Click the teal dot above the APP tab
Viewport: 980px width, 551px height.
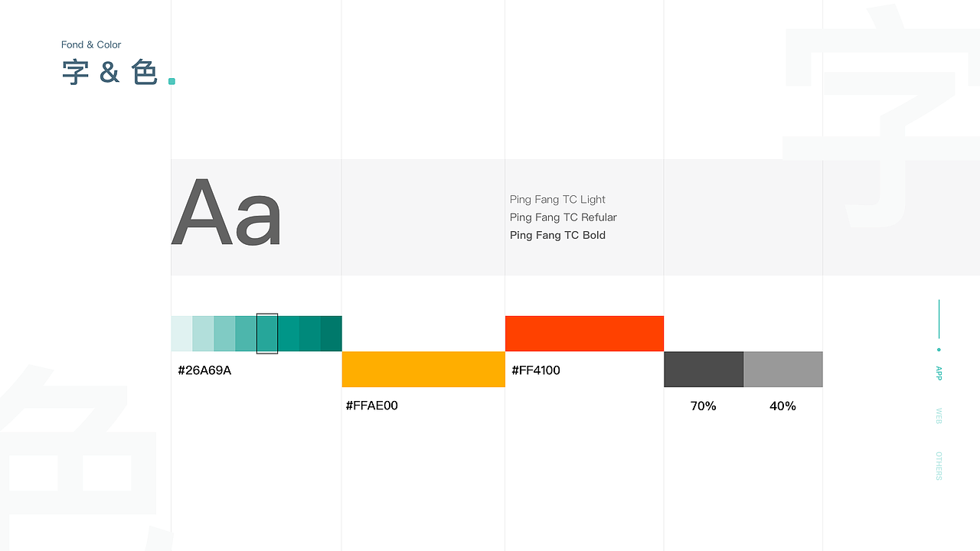pyautogui.click(x=939, y=350)
